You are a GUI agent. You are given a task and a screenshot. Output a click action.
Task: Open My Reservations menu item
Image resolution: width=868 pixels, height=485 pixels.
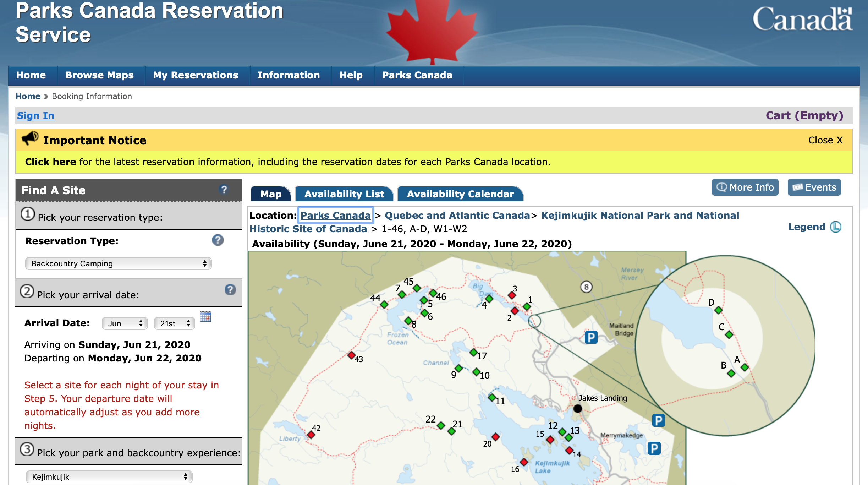(x=196, y=75)
